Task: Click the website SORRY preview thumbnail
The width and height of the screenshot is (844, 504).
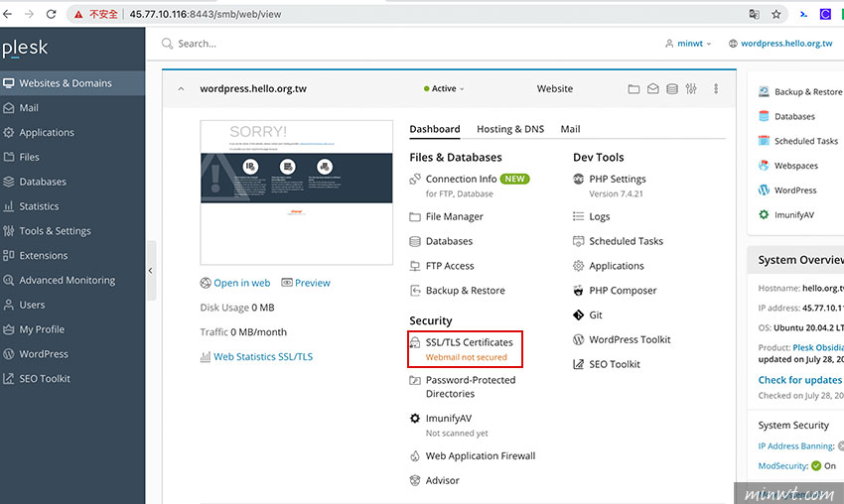Action: click(297, 192)
